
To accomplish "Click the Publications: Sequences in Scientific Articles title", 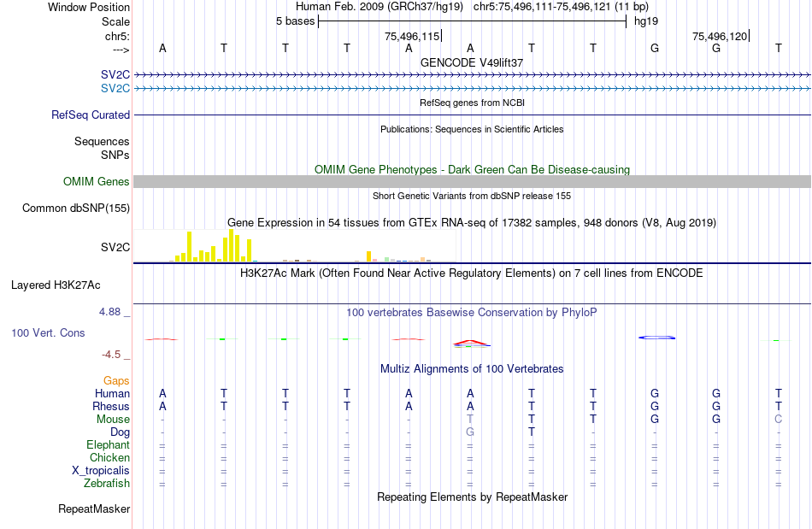I will (x=472, y=129).
